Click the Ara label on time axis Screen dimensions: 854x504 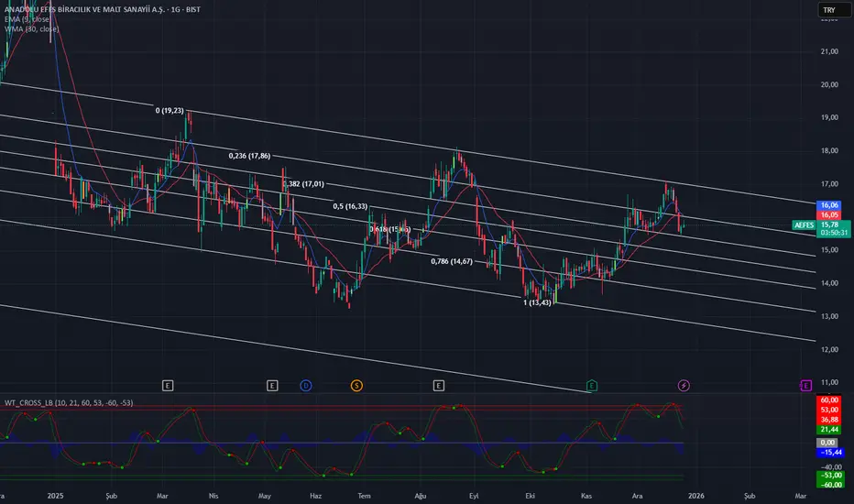[637, 496]
